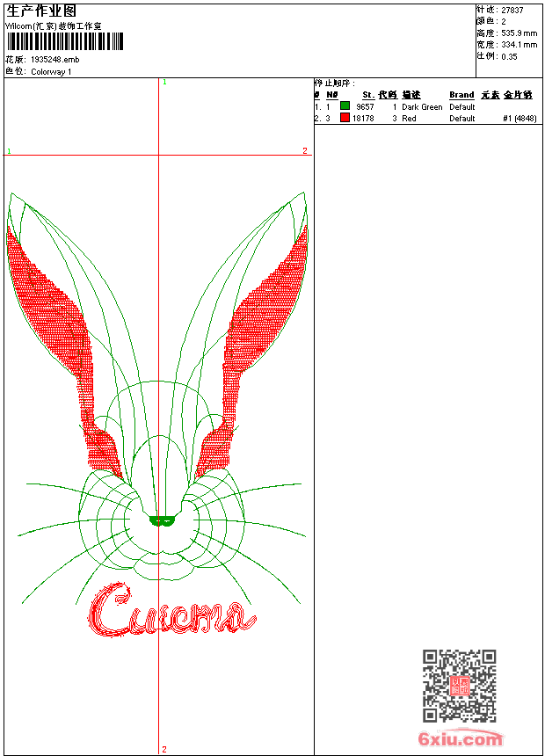Click the Dark Green color swatch
Image resolution: width=545 pixels, height=756 pixels.
coord(345,106)
